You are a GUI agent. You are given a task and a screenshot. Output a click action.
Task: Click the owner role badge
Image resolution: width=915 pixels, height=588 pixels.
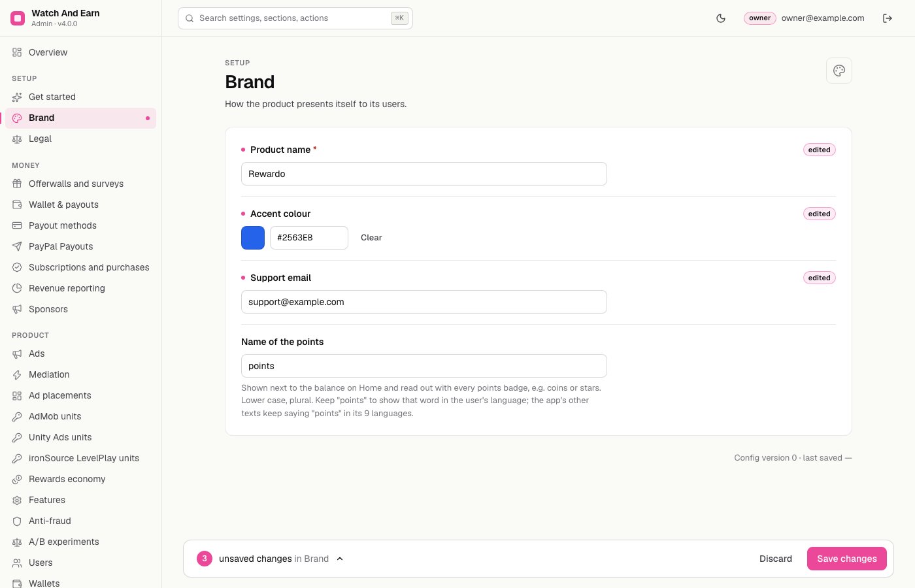tap(759, 18)
